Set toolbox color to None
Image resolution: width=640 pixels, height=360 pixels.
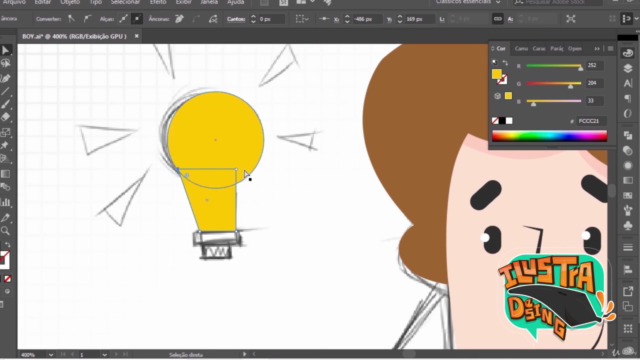(7, 279)
